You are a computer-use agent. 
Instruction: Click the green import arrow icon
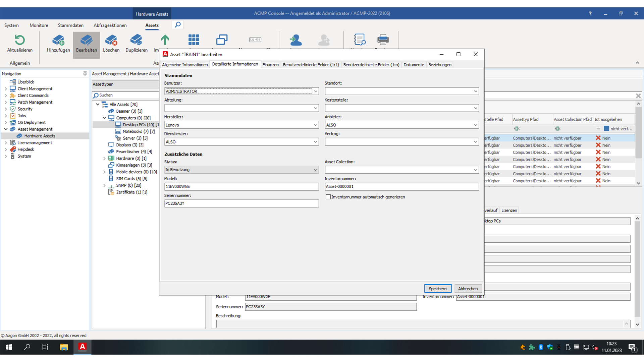[x=165, y=40]
